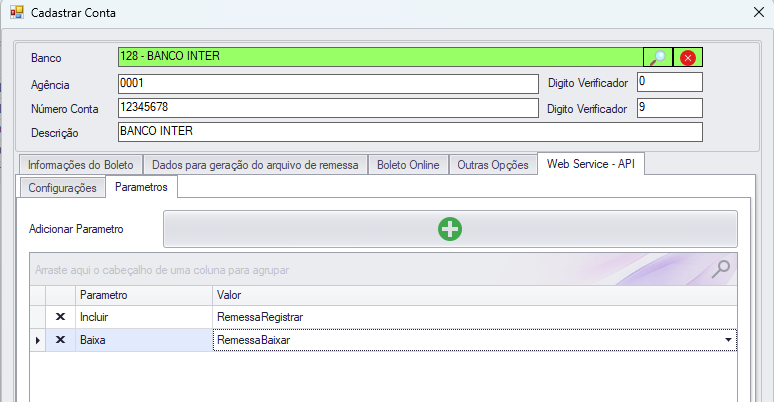Open the RemessaBaixar value dropdown arrow

(728, 340)
